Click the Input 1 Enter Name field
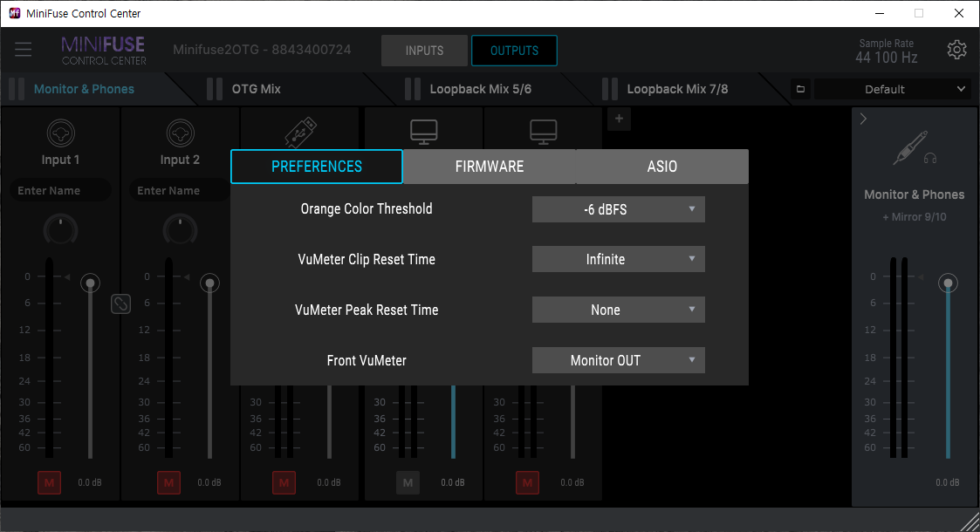980x532 pixels. (60, 190)
